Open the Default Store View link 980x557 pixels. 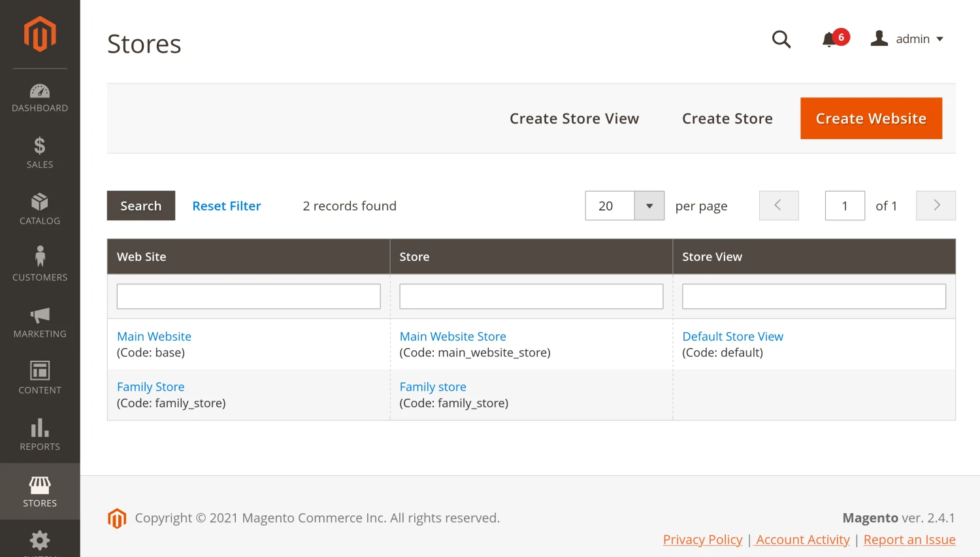coord(732,337)
